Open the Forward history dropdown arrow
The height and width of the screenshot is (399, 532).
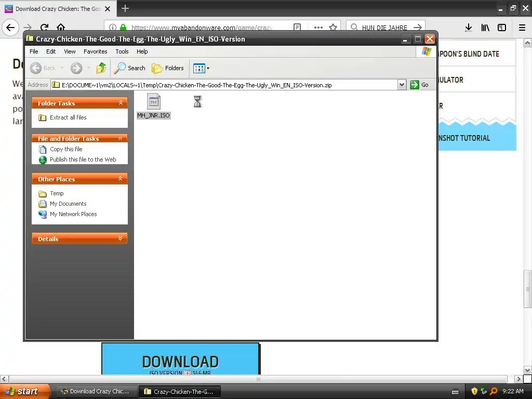pos(88,68)
